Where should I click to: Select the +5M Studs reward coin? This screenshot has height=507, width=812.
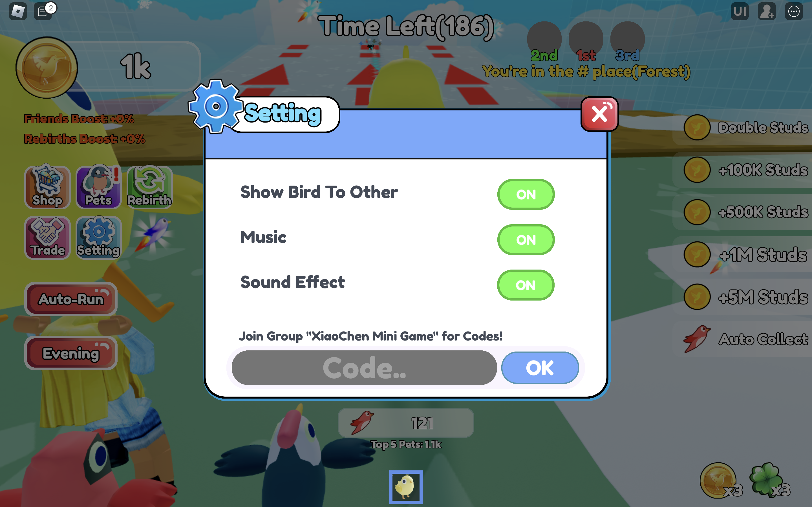[698, 296]
